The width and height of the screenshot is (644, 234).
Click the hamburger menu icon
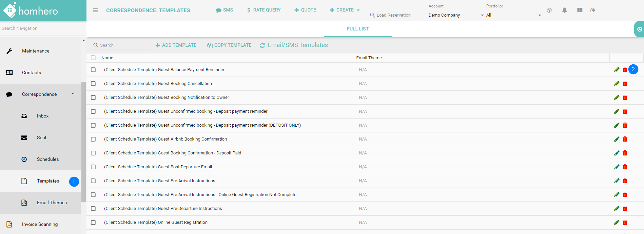pos(95,10)
